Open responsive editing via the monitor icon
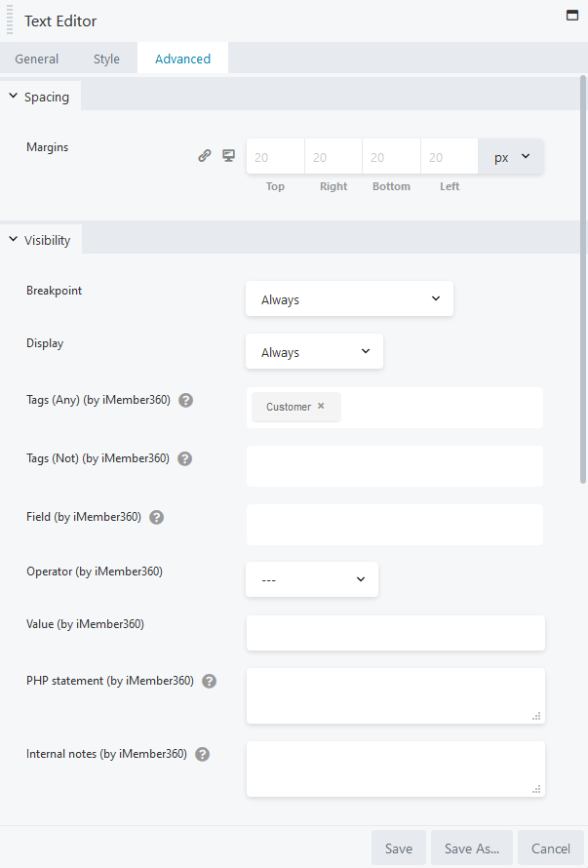Image resolution: width=588 pixels, height=868 pixels. (228, 155)
